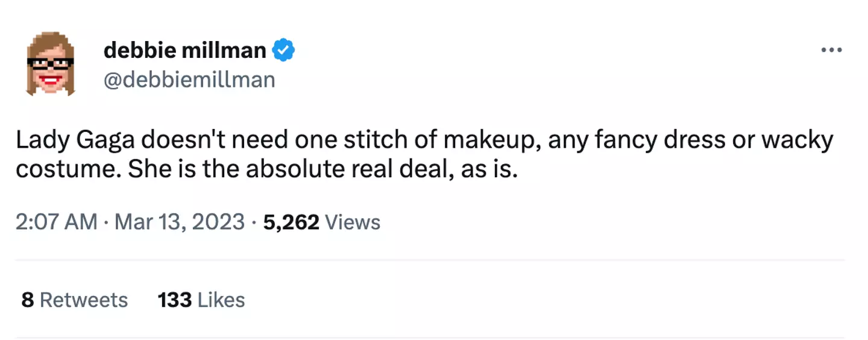Click the 5,262 view count number
Image resolution: width=868 pixels, height=340 pixels.
(291, 222)
